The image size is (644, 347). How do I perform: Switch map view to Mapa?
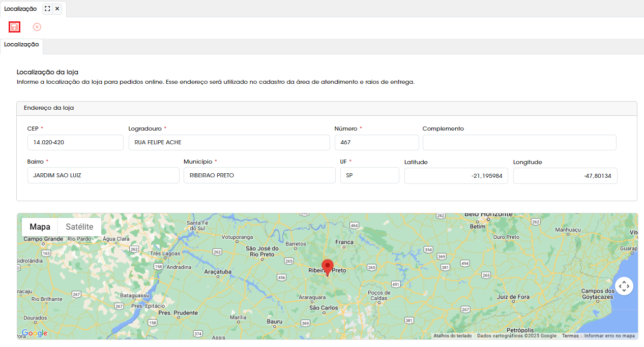tap(40, 227)
